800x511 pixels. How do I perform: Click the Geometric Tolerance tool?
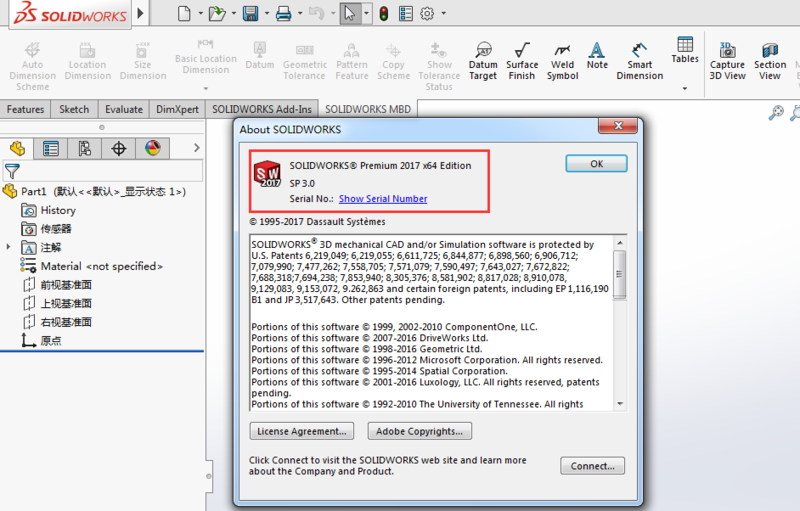(305, 61)
